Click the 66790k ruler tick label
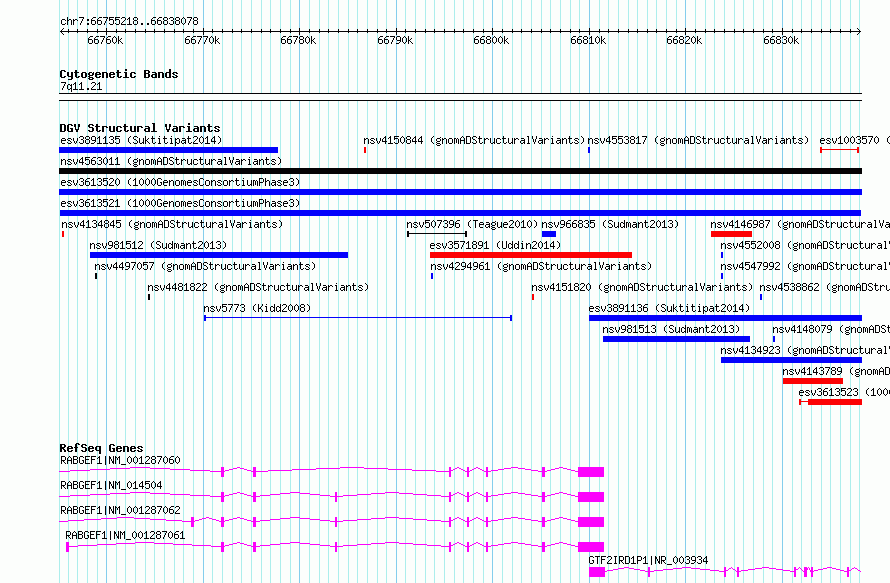The width and height of the screenshot is (890, 583). pos(395,41)
